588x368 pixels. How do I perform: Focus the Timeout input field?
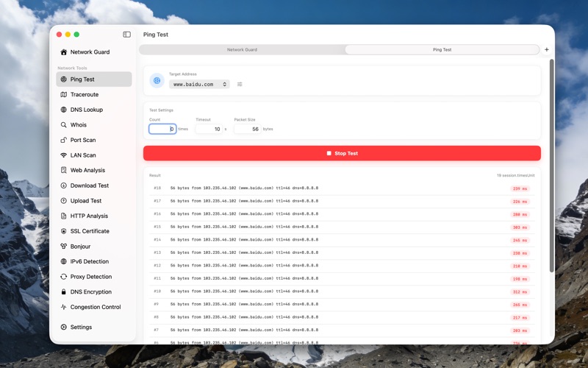tap(209, 129)
